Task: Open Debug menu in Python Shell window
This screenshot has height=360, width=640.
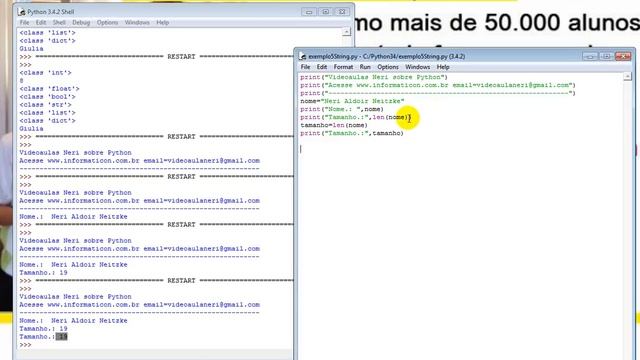Action: tap(81, 22)
